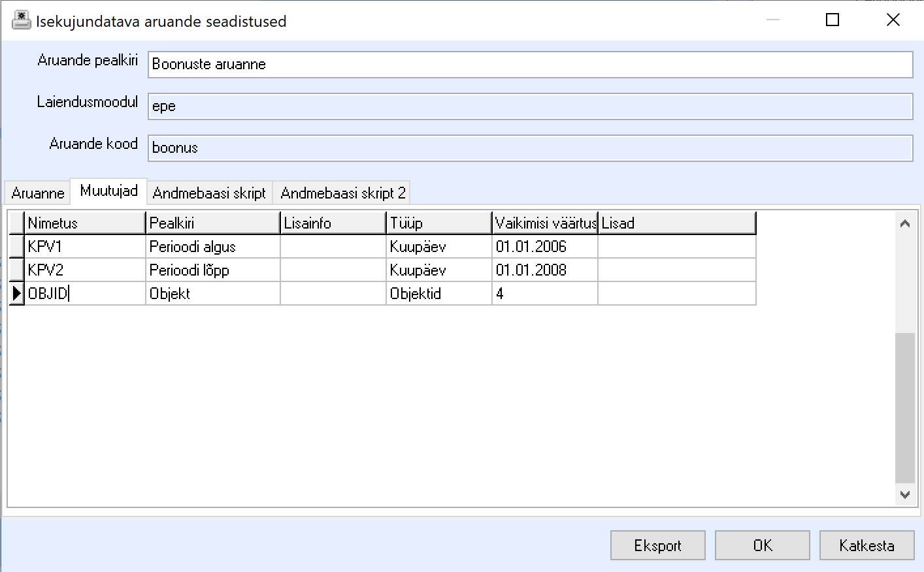Click the current row arrow indicator for OBJID
The image size is (924, 572).
point(16,294)
